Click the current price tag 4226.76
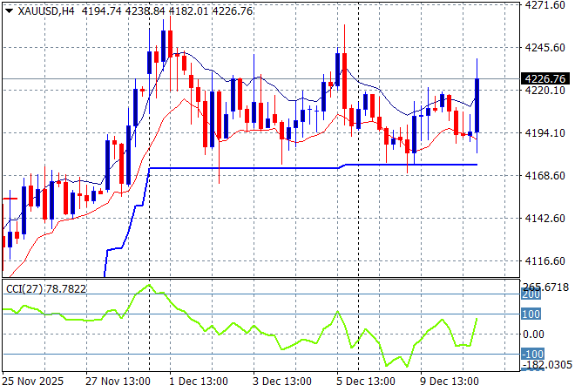This screenshot has width=575, height=392. pyautogui.click(x=548, y=79)
